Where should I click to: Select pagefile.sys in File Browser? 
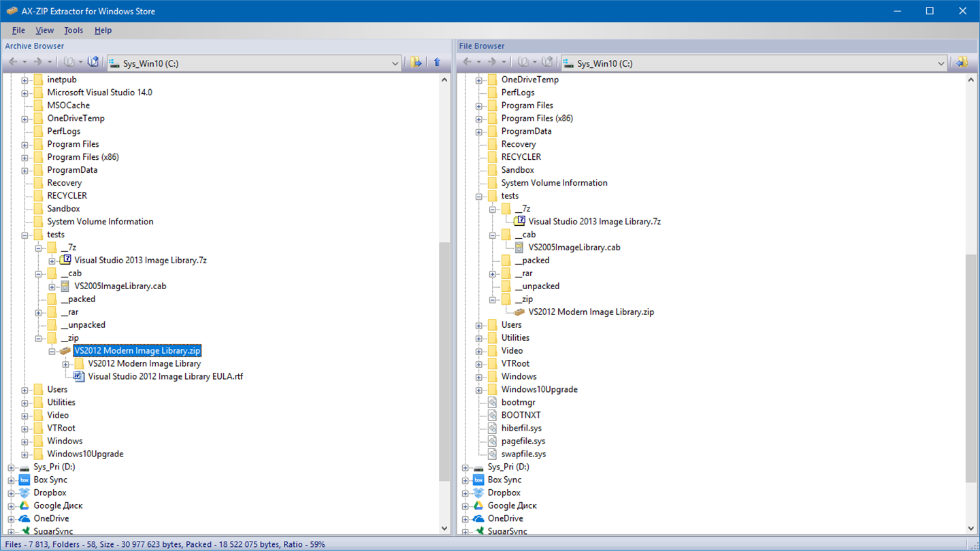pos(523,441)
